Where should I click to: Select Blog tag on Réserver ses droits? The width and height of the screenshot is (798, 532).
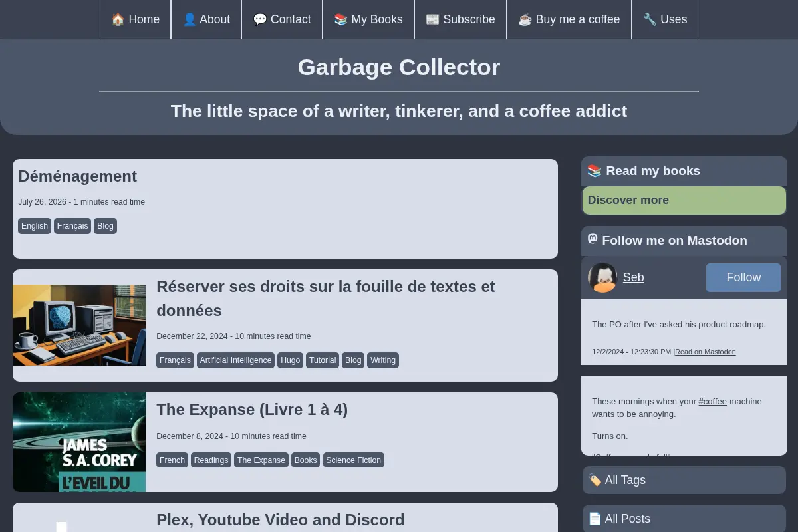click(353, 360)
